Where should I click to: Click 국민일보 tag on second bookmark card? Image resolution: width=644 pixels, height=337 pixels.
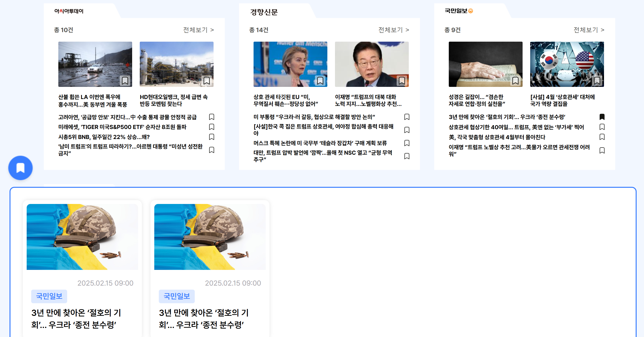pyautogui.click(x=176, y=296)
